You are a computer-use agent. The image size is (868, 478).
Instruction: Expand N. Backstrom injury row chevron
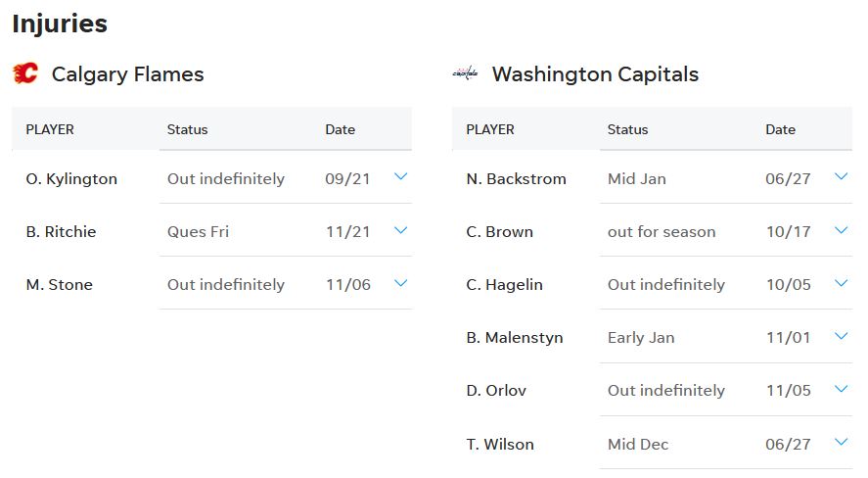[x=841, y=177]
